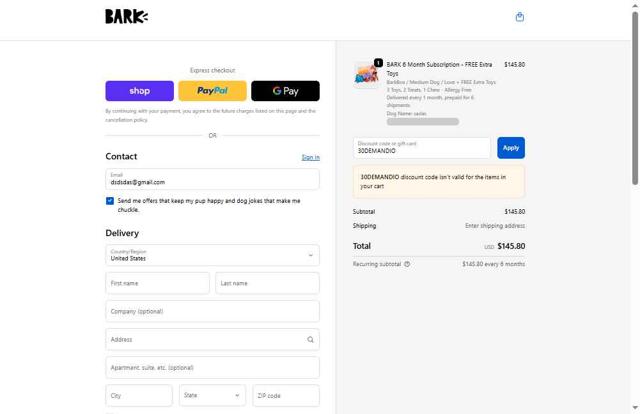
Task: Click the BARK logo
Action: (x=126, y=16)
